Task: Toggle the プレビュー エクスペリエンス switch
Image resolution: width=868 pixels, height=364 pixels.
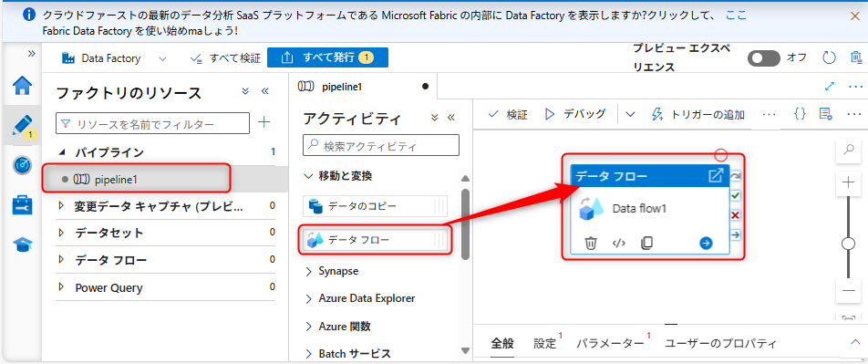Action: click(x=763, y=57)
